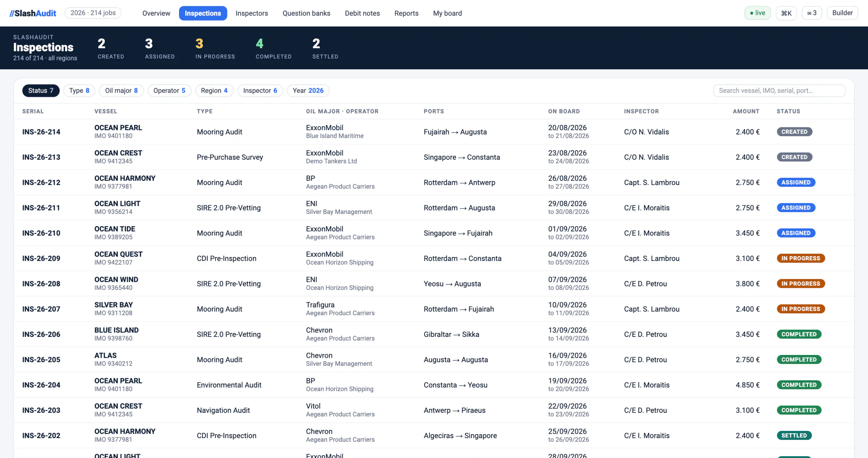Click the SlashAudit logo

33,13
